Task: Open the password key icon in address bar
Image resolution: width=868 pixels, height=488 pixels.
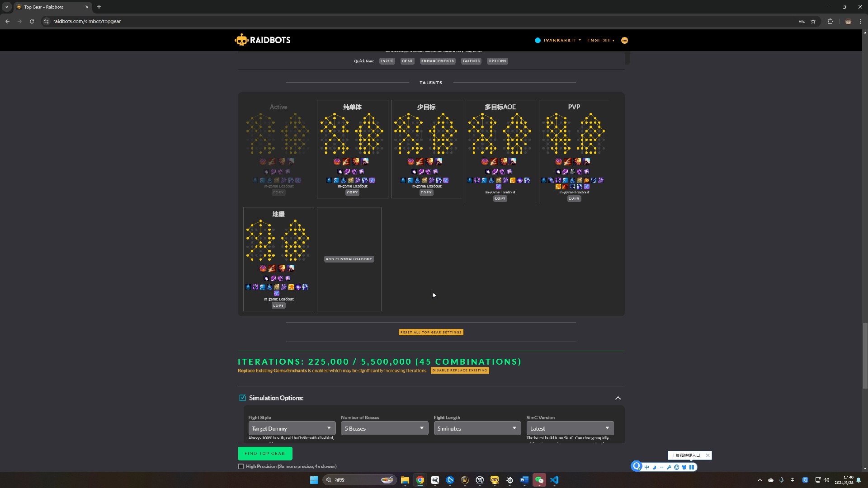Action: 802,21
